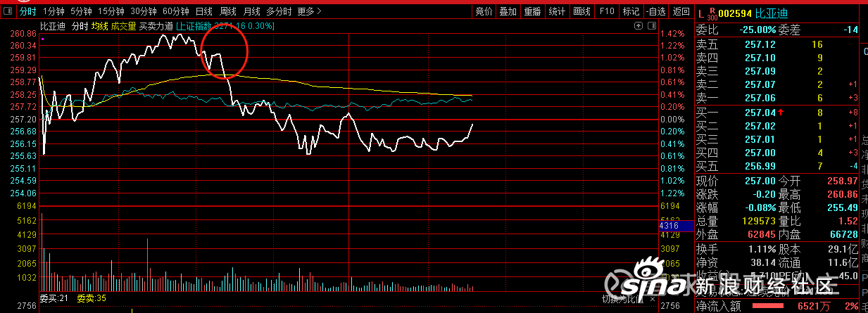
Task: Click the 叠加 overlay button
Action: coord(508,11)
